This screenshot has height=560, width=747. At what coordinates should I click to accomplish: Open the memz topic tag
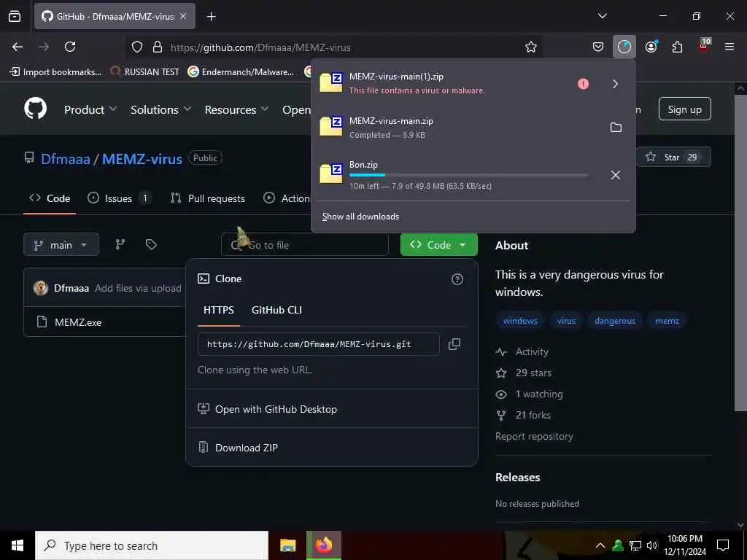[x=667, y=321]
